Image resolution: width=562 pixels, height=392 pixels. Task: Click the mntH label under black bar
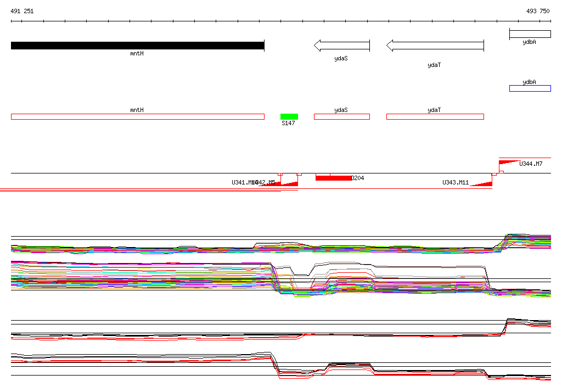point(137,53)
